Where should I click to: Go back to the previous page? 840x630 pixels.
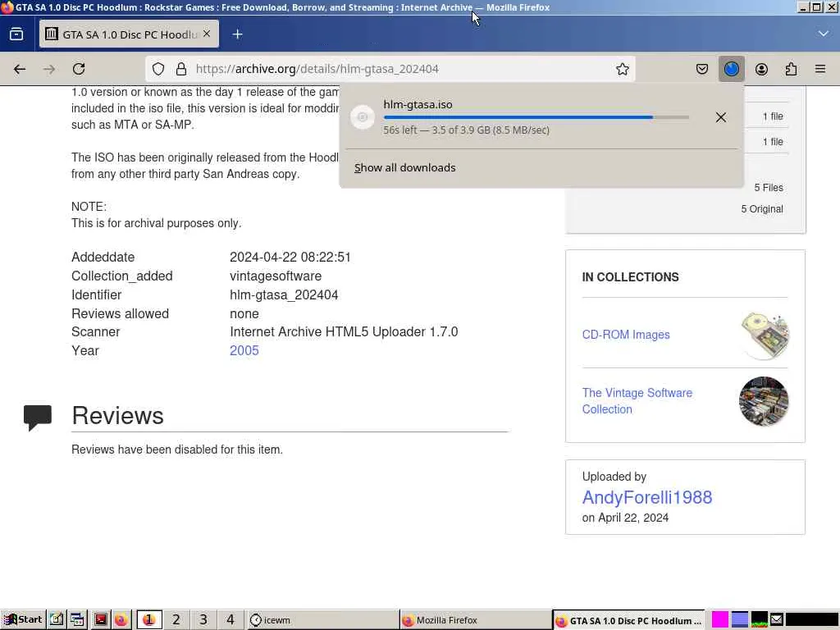tap(20, 69)
